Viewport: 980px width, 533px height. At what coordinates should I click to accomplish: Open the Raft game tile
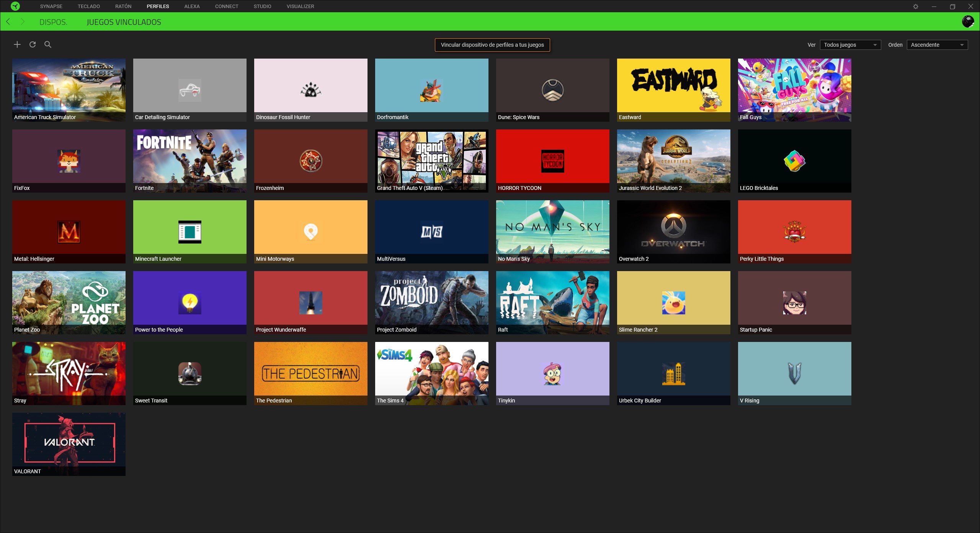[553, 302]
